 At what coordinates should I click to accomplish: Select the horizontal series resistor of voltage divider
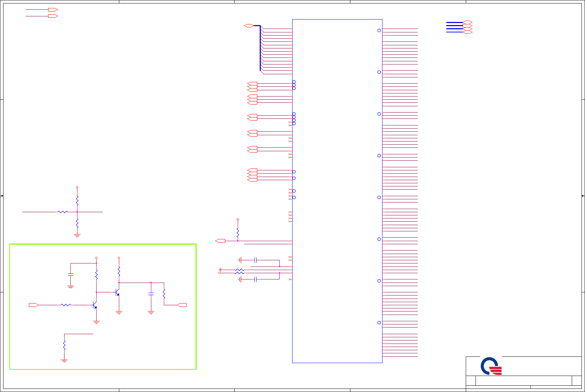click(63, 212)
